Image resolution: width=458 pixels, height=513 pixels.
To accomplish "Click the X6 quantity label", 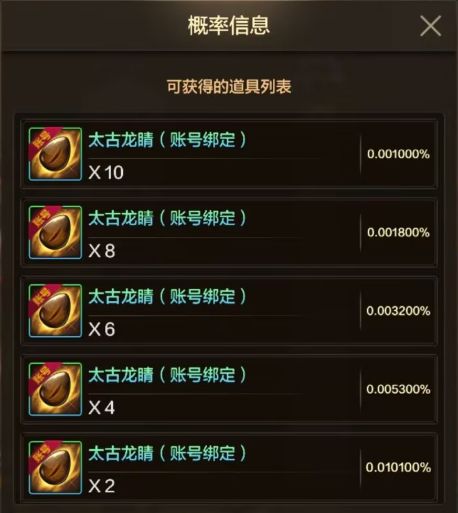I will [x=102, y=329].
